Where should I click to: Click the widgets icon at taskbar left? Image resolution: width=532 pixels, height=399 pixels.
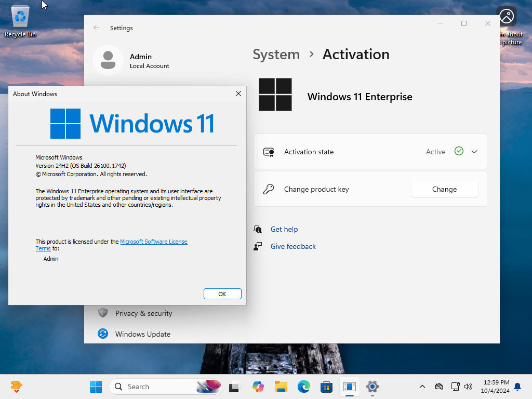click(x=16, y=387)
